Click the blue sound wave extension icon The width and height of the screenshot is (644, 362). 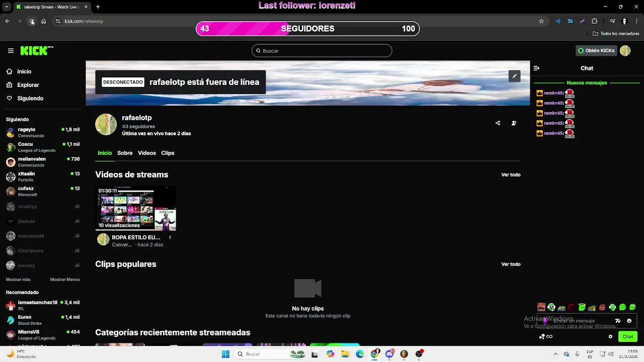[558, 21]
